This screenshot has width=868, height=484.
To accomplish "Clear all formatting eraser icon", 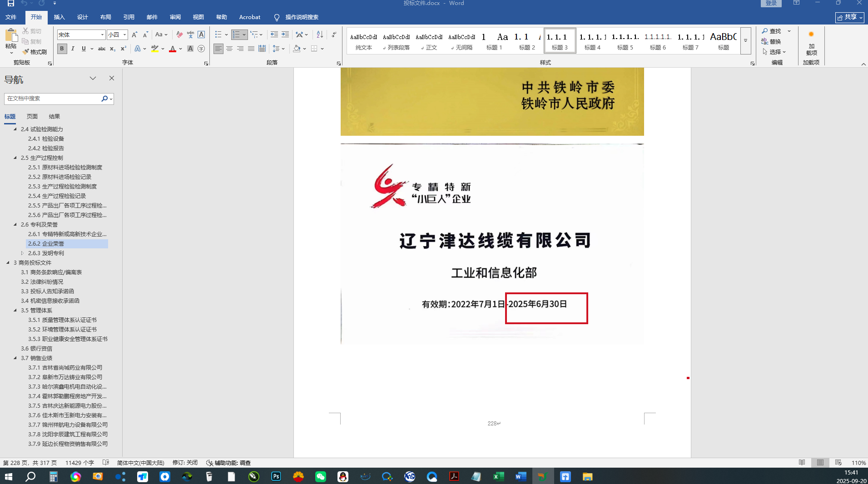I will point(179,35).
